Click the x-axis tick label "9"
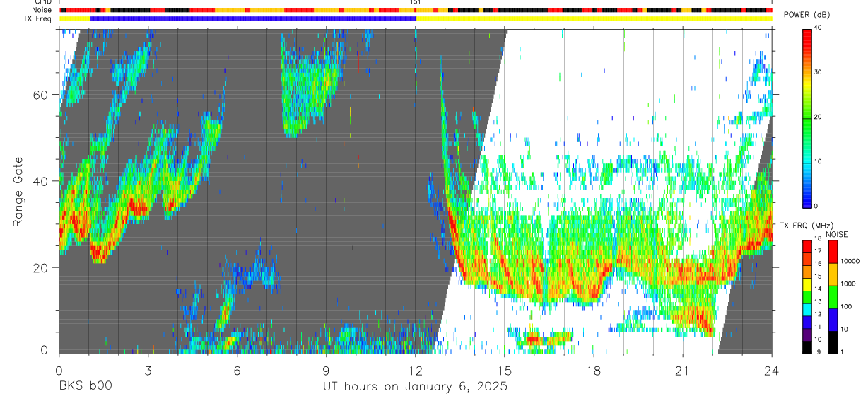The image size is (868, 401). click(326, 371)
